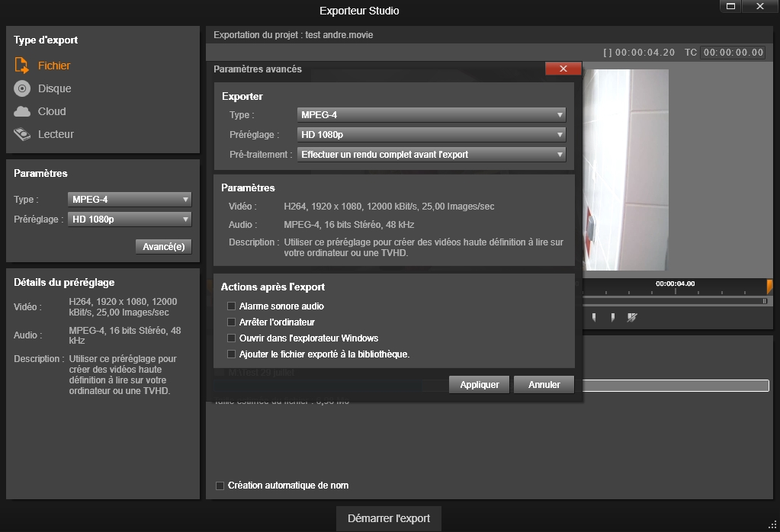Click the Avancé(e) button
Screen dimensions: 780x532
[x=164, y=247]
